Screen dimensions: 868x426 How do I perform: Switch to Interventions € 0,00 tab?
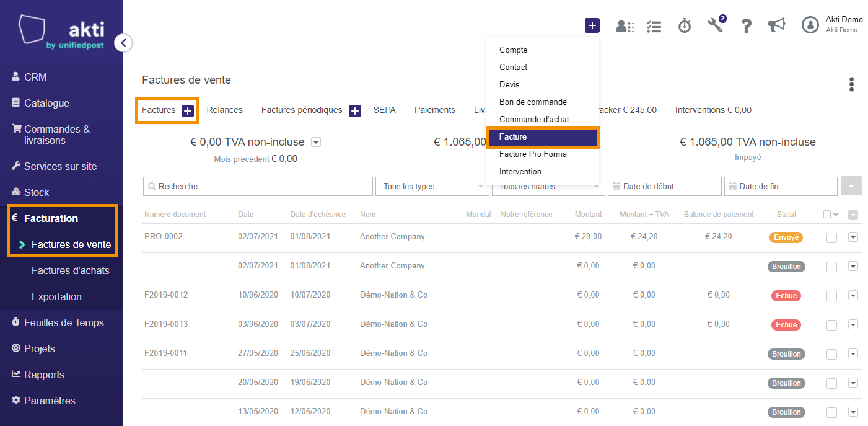click(713, 110)
